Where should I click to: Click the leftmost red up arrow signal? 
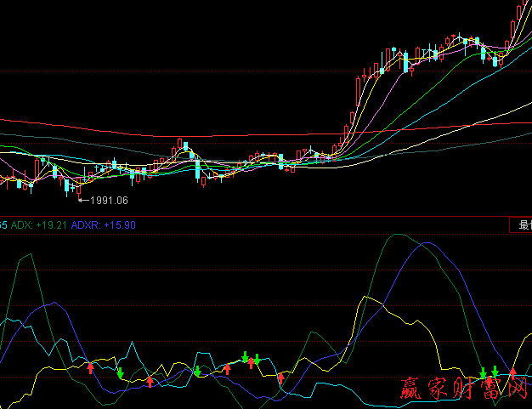tap(91, 367)
